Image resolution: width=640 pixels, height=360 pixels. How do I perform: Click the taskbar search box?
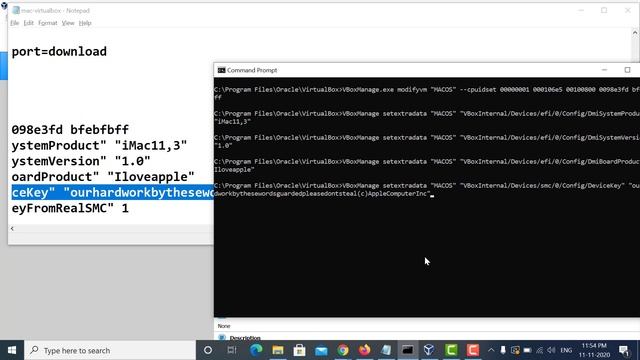pyautogui.click(x=110, y=350)
